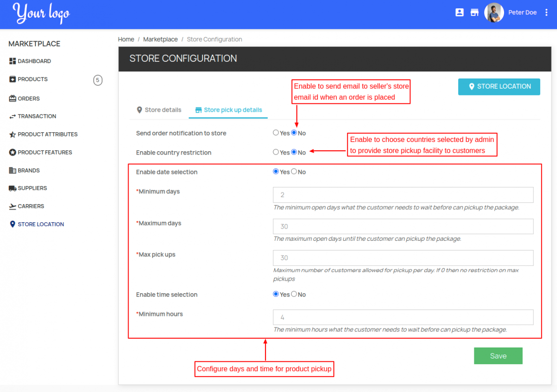The image size is (557, 392).
Task: Click the Product Features circled star icon
Action: pyautogui.click(x=13, y=152)
